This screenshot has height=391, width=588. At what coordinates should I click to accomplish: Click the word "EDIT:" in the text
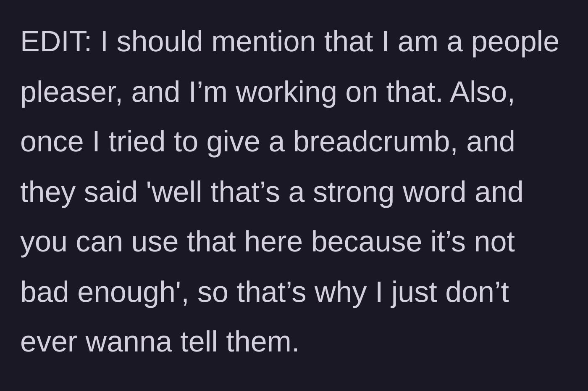56,42
